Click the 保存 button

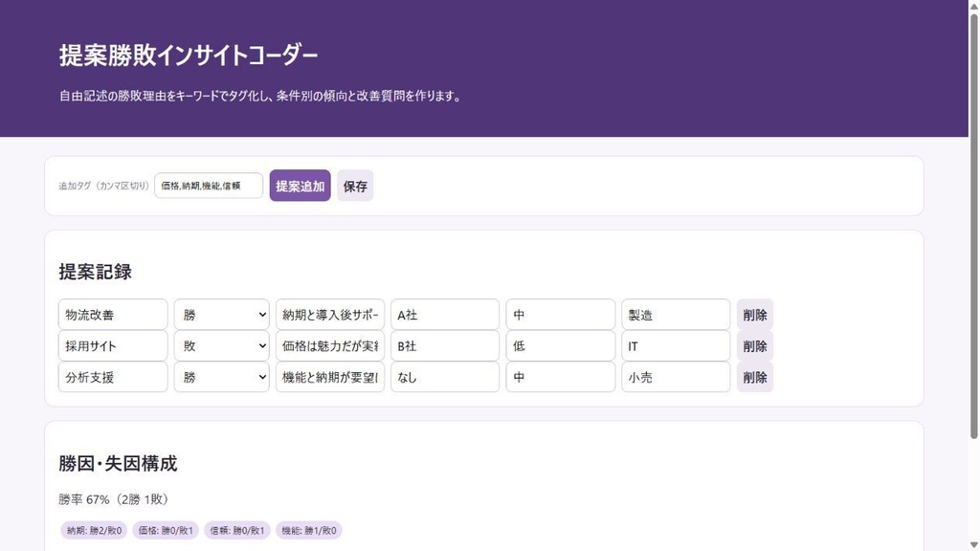pos(355,186)
